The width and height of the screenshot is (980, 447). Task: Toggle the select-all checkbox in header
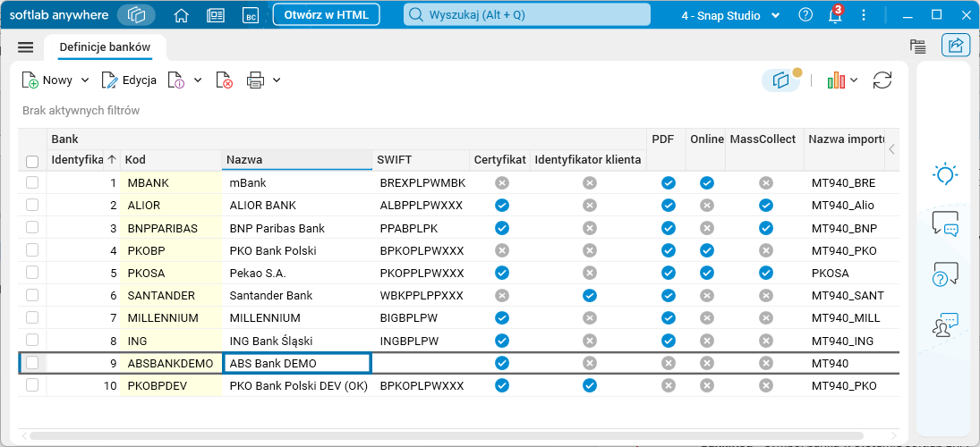(32, 162)
